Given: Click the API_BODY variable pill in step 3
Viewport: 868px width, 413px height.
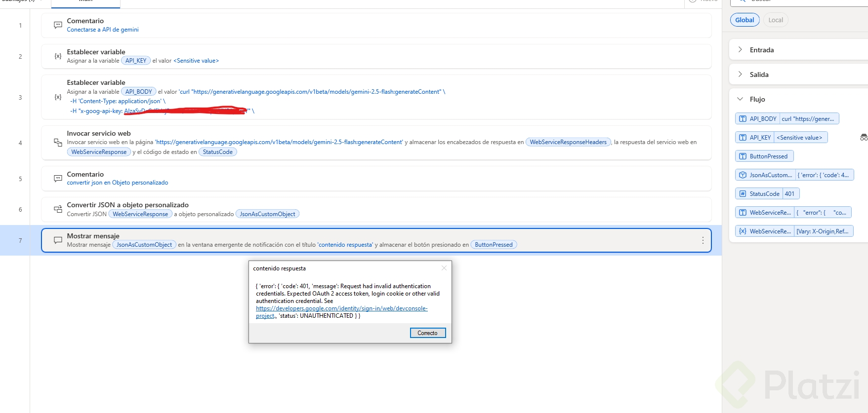Looking at the screenshot, I should 139,92.
